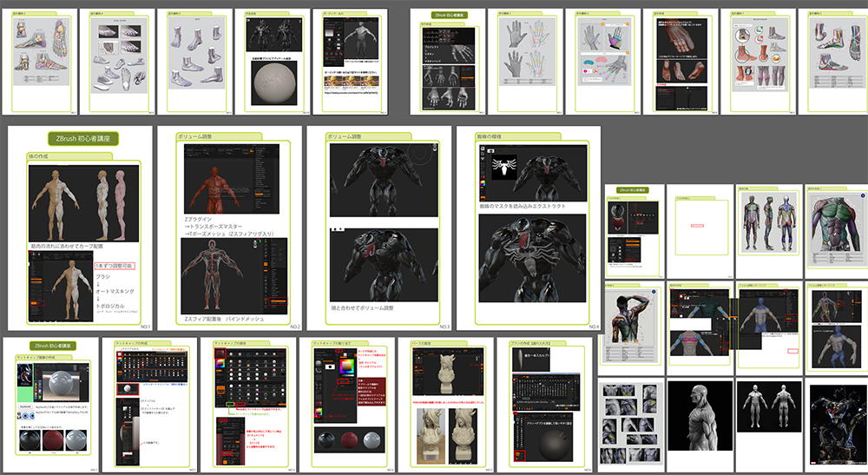Open the foot reference page with circular icons
The image size is (868, 475).
click(758, 62)
